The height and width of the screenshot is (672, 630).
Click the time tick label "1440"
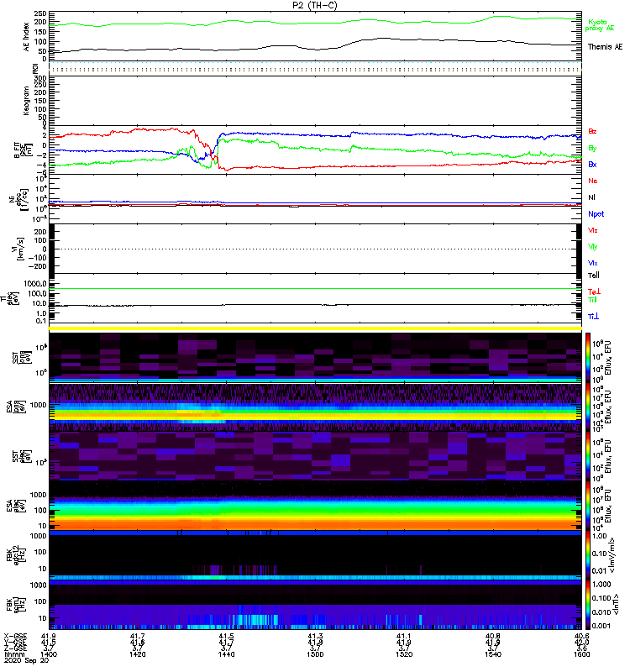[226, 654]
